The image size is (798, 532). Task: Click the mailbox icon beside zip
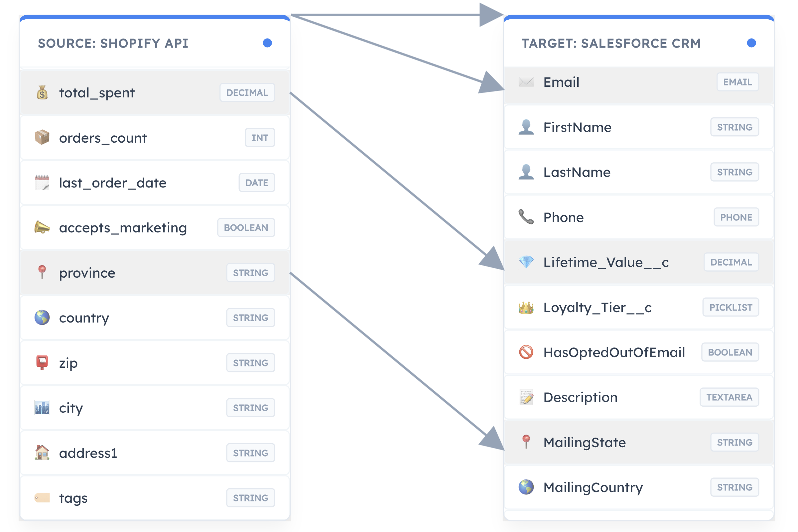42,363
